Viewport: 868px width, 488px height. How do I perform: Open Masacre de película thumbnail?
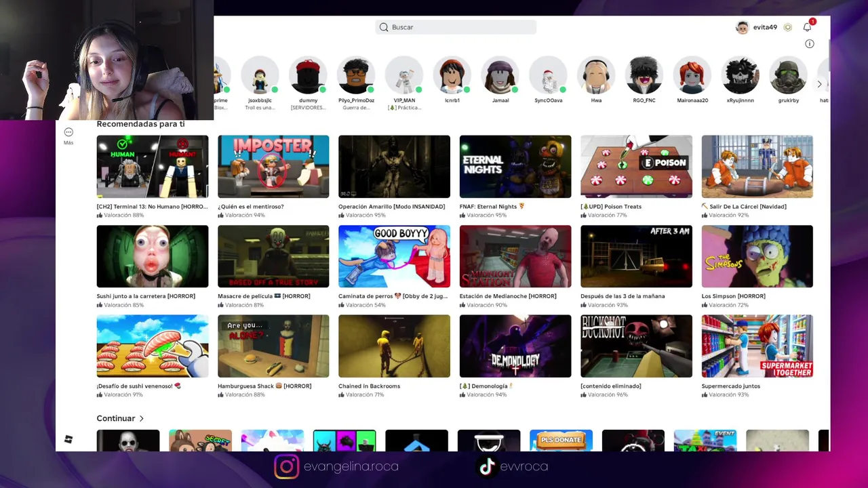(x=273, y=256)
